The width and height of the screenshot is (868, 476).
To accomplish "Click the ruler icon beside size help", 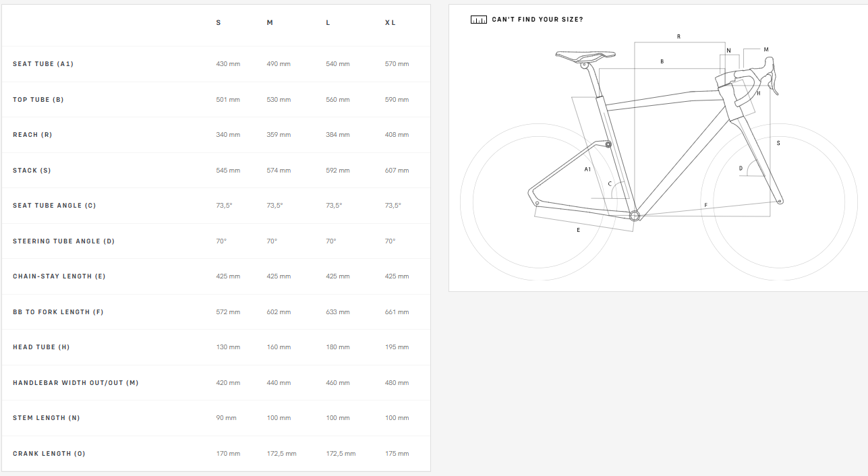I will (478, 20).
